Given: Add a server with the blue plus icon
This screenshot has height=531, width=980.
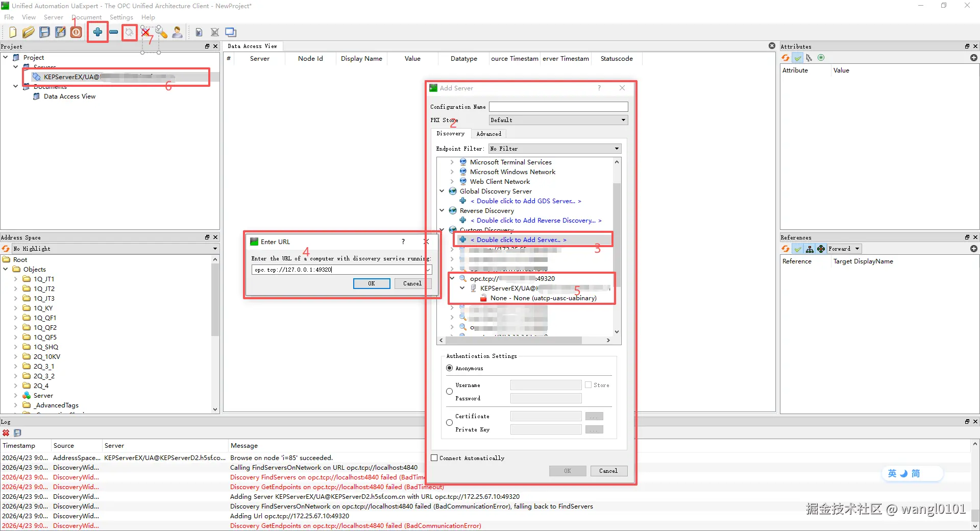Looking at the screenshot, I should (97, 32).
